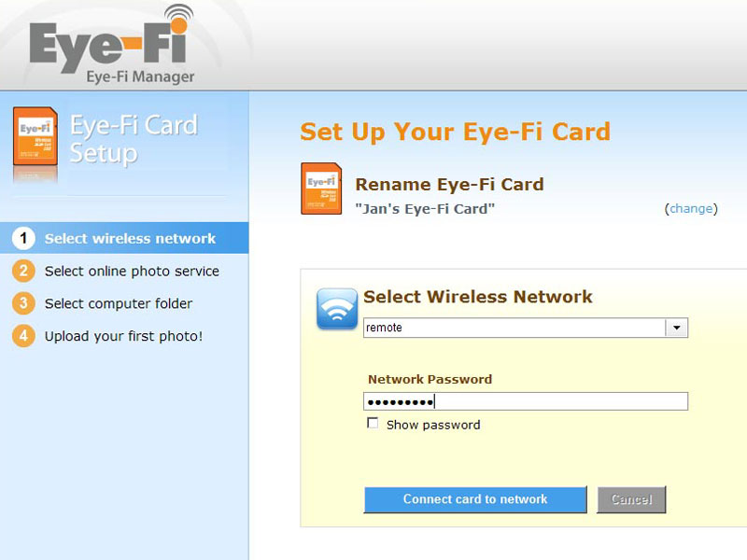Click the Cancel button
Screen dimensions: 747x560
coord(631,499)
